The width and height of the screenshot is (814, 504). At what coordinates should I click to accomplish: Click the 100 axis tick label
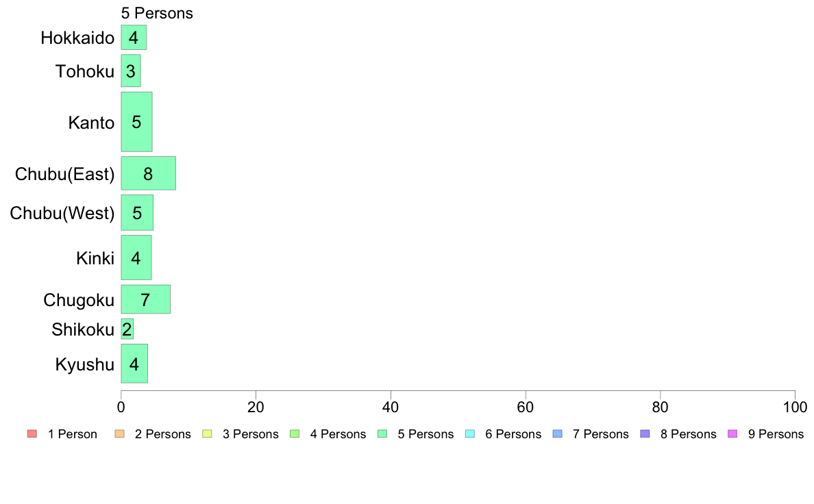click(795, 407)
